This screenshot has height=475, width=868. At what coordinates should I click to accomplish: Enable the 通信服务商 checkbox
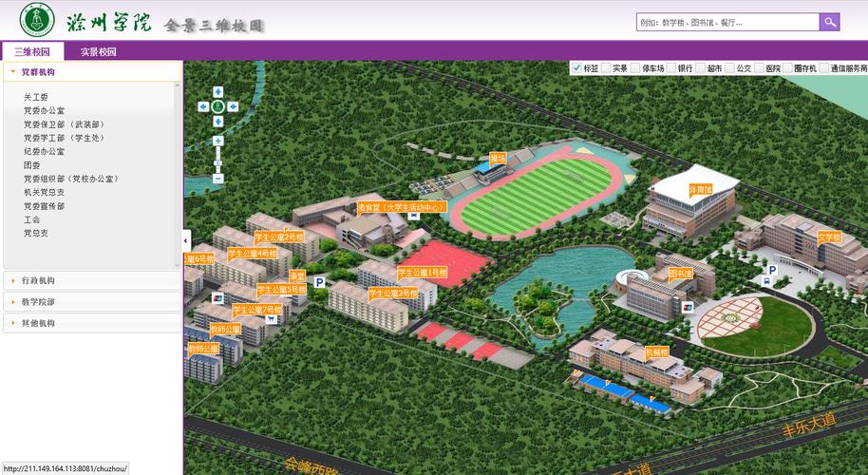[x=824, y=68]
